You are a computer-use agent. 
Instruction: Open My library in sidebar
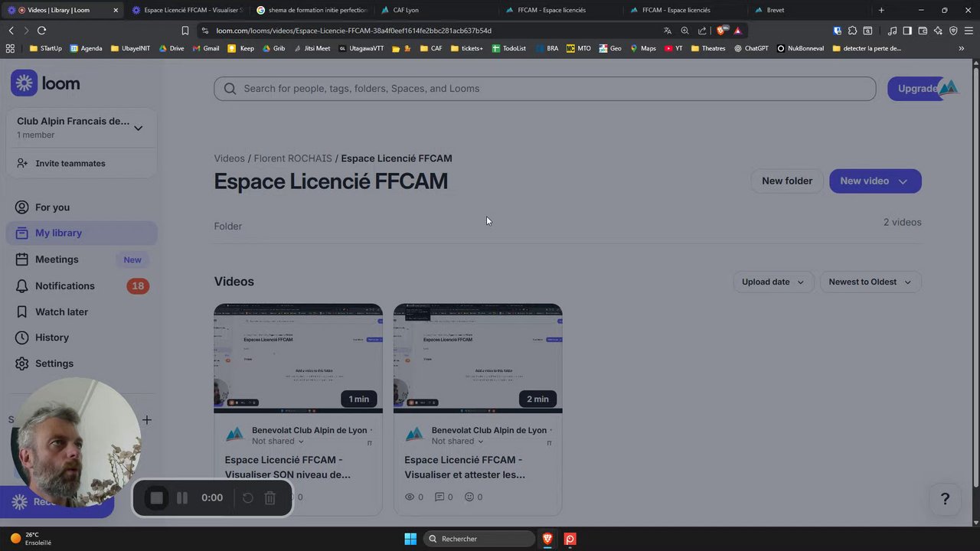[81, 233]
